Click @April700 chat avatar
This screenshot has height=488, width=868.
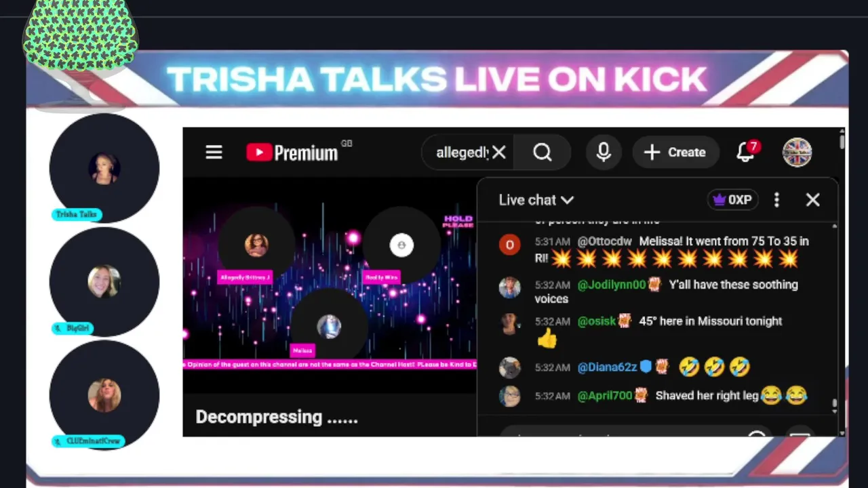pos(510,396)
